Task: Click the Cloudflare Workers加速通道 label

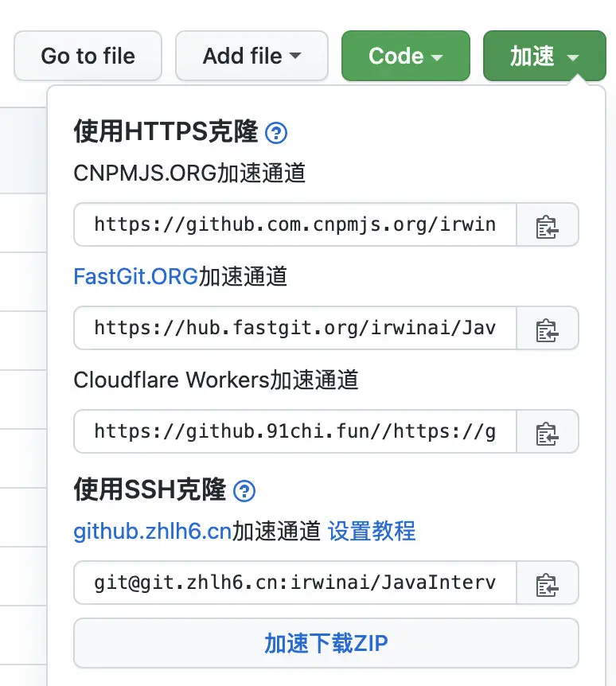Action: 216,380
